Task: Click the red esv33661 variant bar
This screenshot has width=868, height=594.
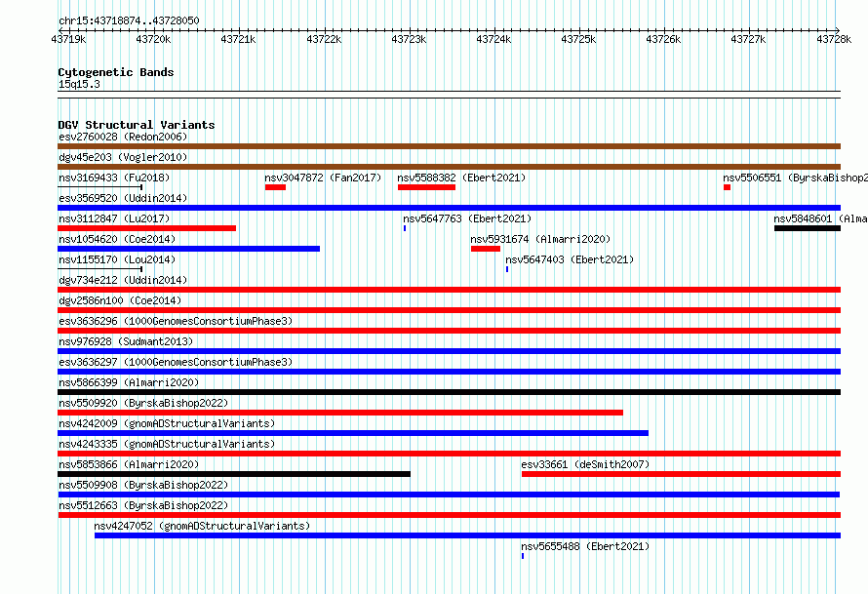Action: coord(681,474)
